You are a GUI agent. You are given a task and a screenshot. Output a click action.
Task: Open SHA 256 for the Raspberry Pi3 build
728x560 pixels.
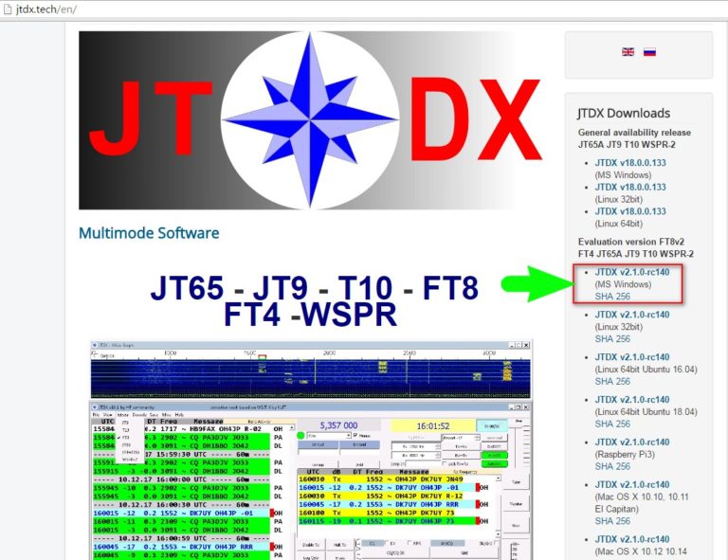coord(612,466)
